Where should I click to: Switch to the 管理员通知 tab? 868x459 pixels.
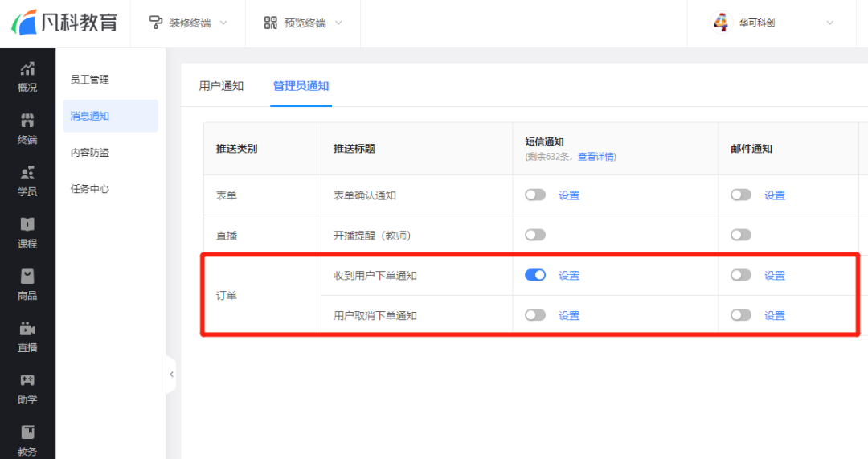(x=301, y=86)
